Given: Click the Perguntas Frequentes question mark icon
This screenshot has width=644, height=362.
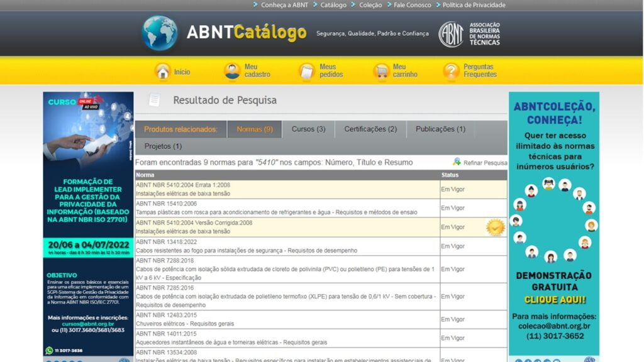Looking at the screenshot, I should (450, 71).
